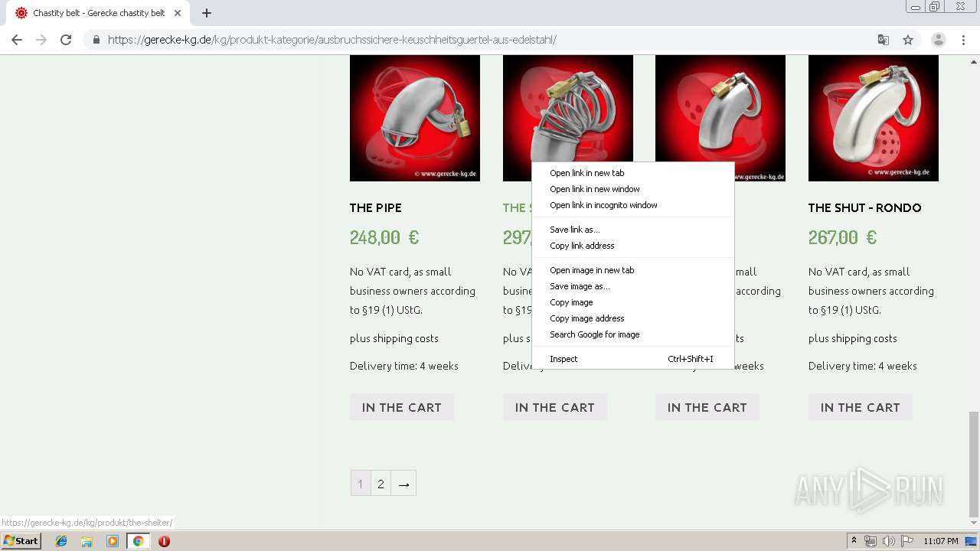Open the action center flag icon
Screen dimensions: 980x551
(x=908, y=541)
